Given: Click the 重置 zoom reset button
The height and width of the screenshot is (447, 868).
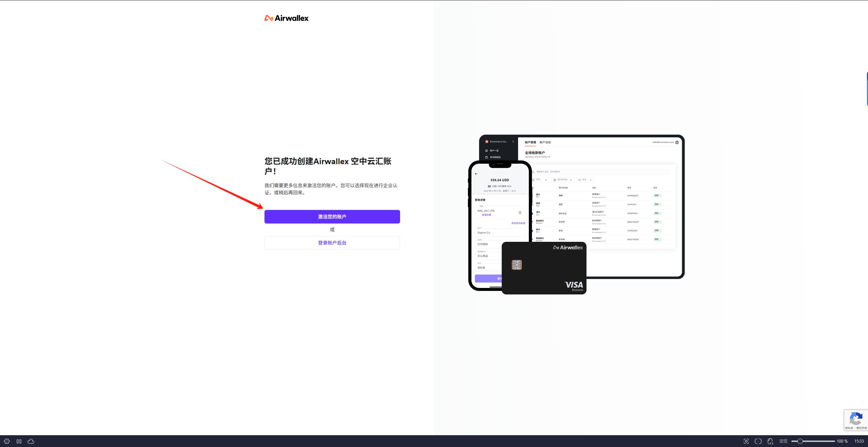Looking at the screenshot, I should click(783, 441).
